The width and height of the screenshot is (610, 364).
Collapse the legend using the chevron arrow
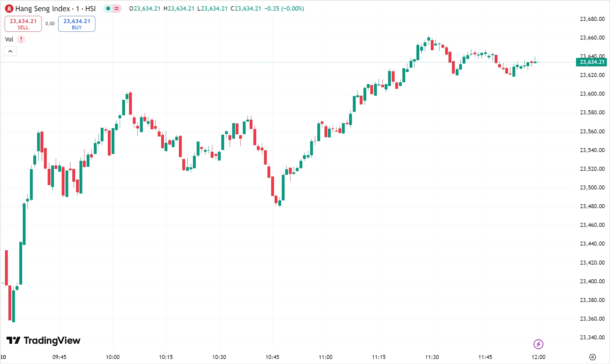click(x=10, y=51)
